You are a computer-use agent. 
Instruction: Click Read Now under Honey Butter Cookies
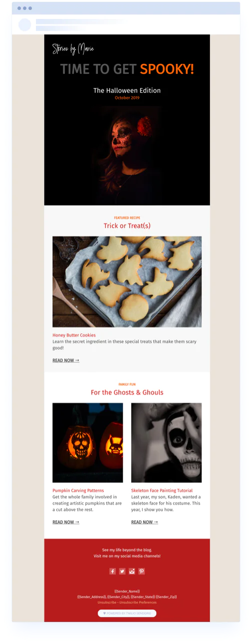(66, 360)
